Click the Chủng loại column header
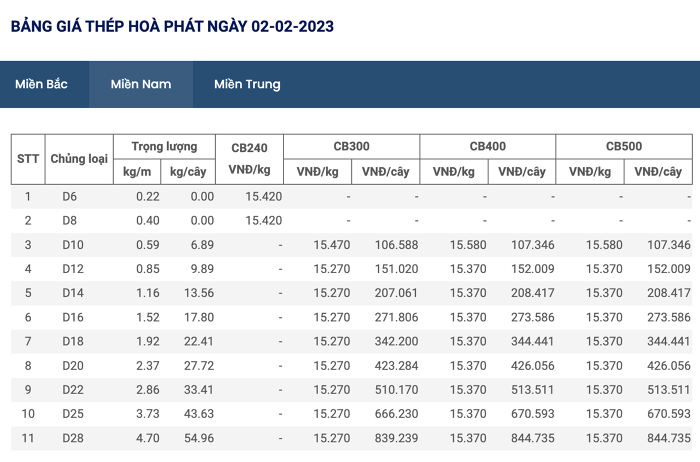Viewport: 700px width, 462px height. pos(79,159)
